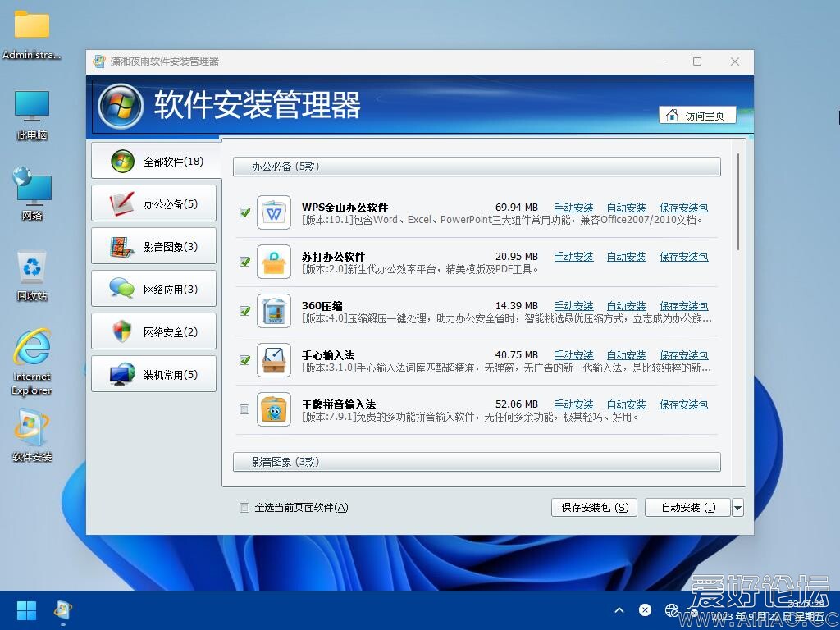The image size is (840, 630).
Task: Check 全选当前页面软件 select-all checkbox
Action: tap(244, 508)
